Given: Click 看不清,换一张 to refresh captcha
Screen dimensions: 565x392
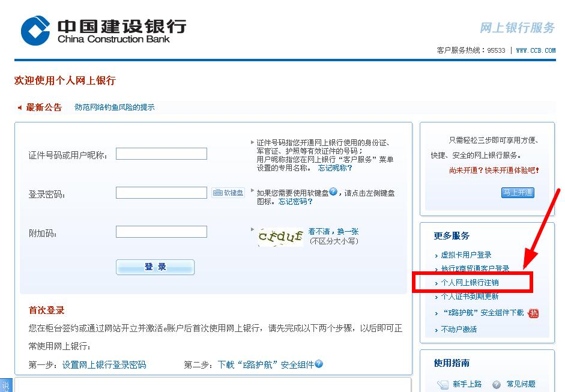Looking at the screenshot, I should (x=333, y=231).
